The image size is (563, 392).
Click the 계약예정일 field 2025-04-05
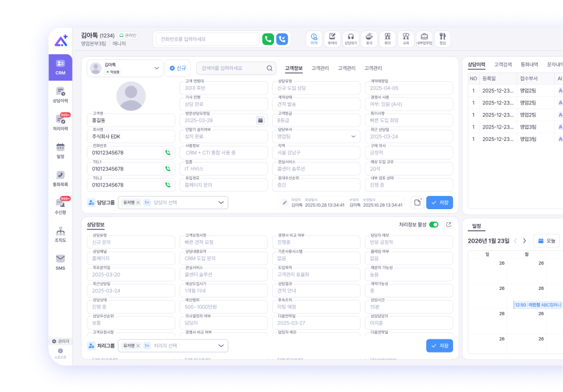click(x=409, y=88)
